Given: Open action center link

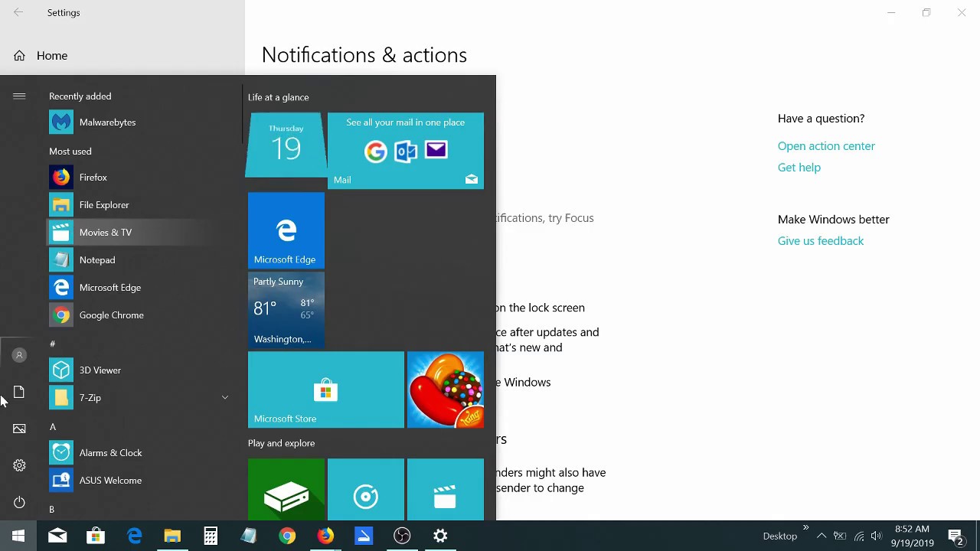Looking at the screenshot, I should [x=826, y=146].
